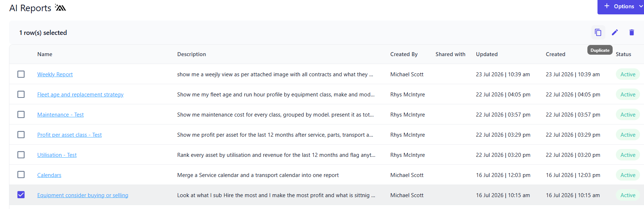Uncheck Equipment consider buying or selling checkbox

click(x=21, y=195)
